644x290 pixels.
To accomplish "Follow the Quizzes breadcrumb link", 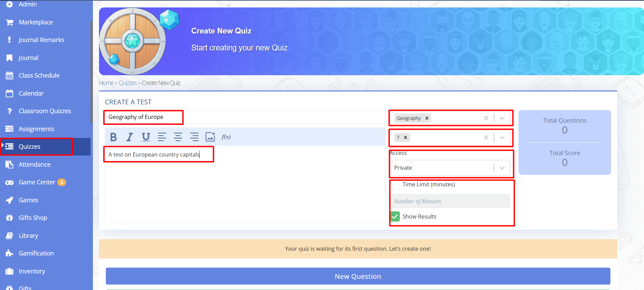I will click(128, 83).
